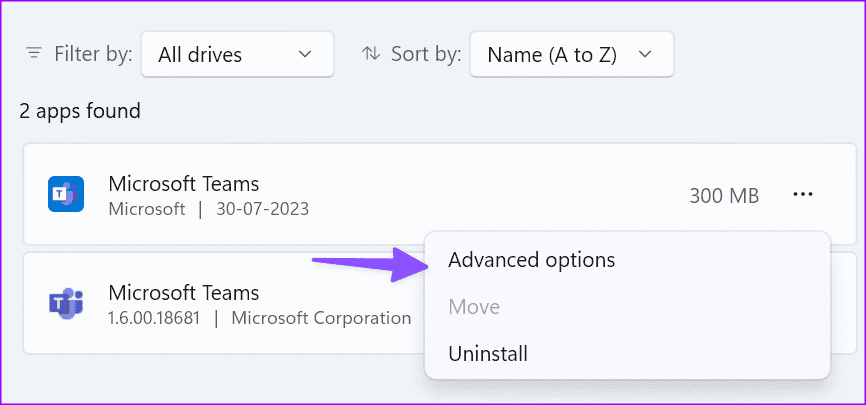Click the sort arrows icon
The width and height of the screenshot is (866, 405).
[371, 54]
